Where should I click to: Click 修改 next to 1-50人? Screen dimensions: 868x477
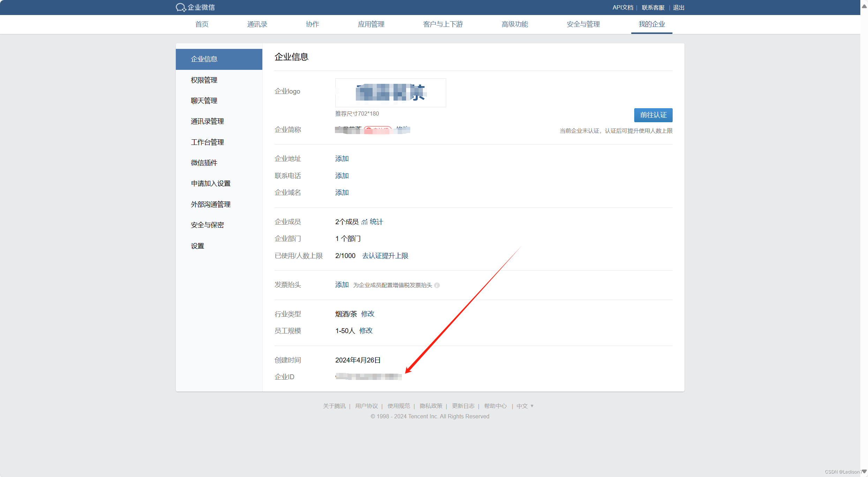[x=366, y=331]
